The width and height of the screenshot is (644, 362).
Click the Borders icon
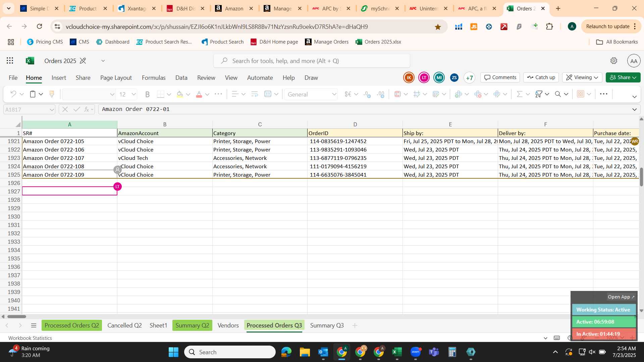click(161, 95)
